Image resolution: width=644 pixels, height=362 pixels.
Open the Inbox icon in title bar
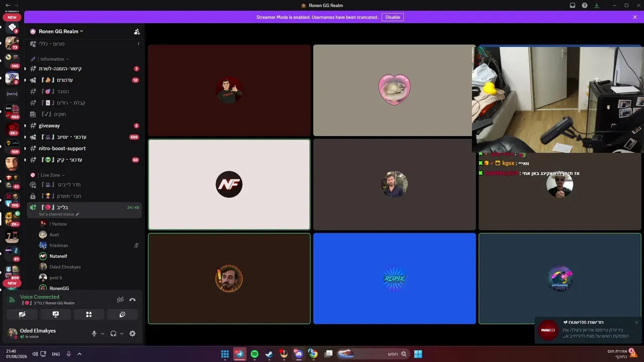[573, 6]
